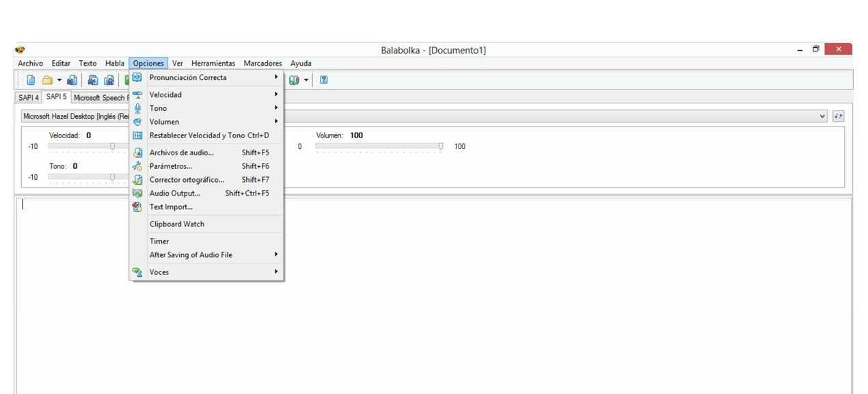Click the Open file folder toolbar icon
Viewport: 868px width, 394px height.
[x=47, y=80]
